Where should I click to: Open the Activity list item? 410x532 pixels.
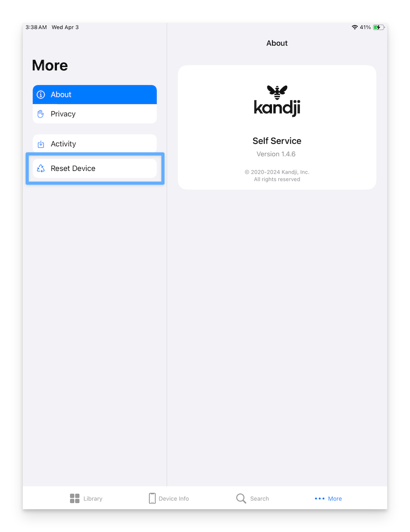tap(95, 144)
